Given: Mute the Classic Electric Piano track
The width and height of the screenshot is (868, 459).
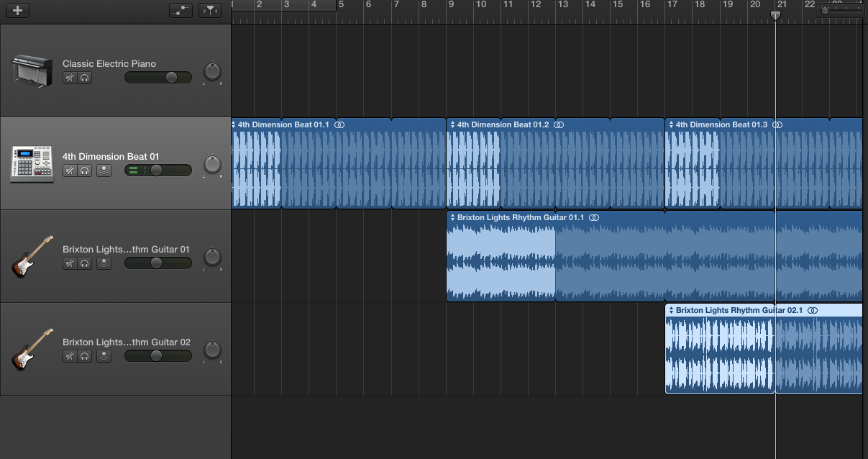Looking at the screenshot, I should (70, 78).
